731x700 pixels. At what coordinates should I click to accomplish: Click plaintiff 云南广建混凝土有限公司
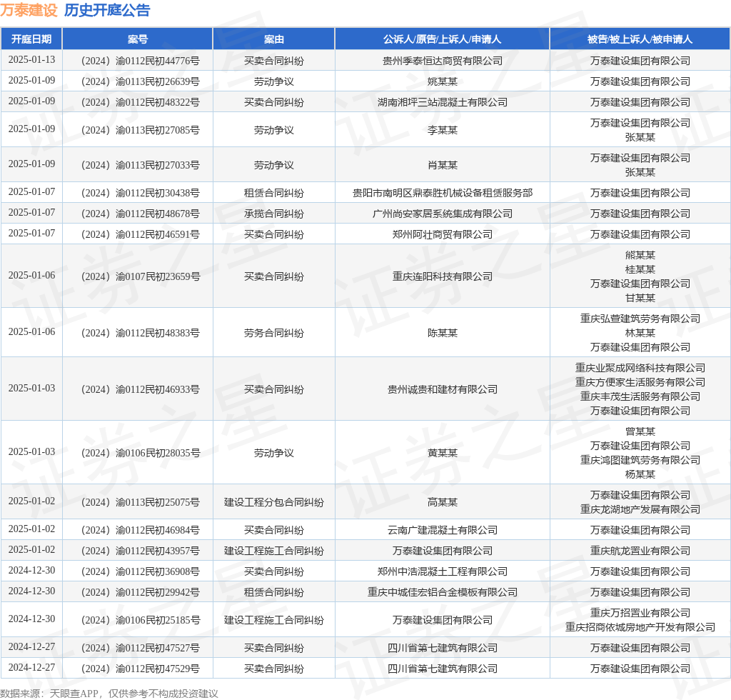(x=443, y=530)
